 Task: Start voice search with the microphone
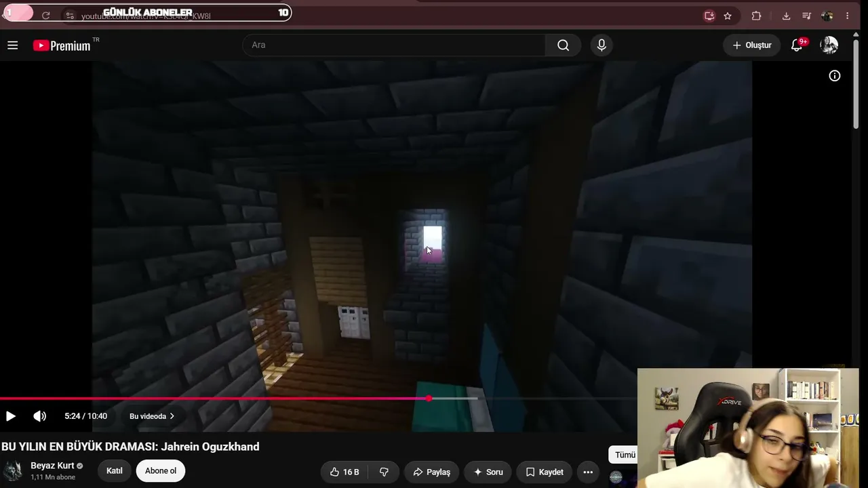coord(601,45)
